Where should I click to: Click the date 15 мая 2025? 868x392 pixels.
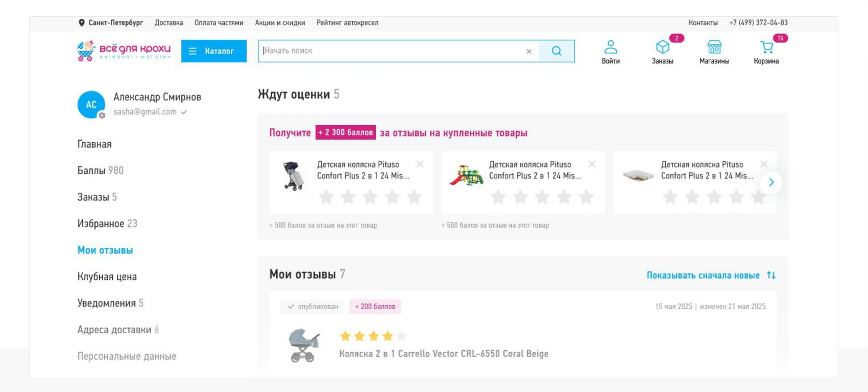pyautogui.click(x=673, y=307)
